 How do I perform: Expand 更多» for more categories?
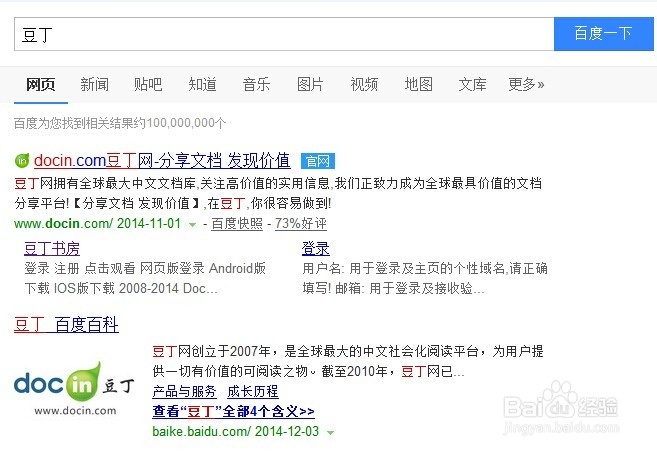(526, 85)
